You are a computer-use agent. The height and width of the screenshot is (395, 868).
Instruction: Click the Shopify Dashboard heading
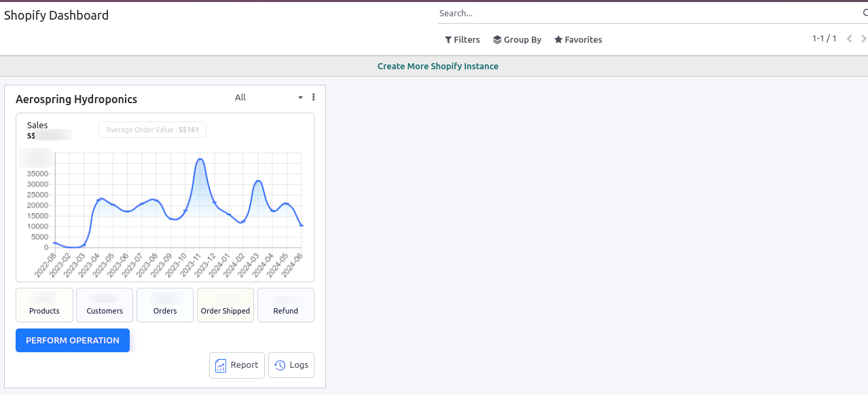click(x=56, y=15)
